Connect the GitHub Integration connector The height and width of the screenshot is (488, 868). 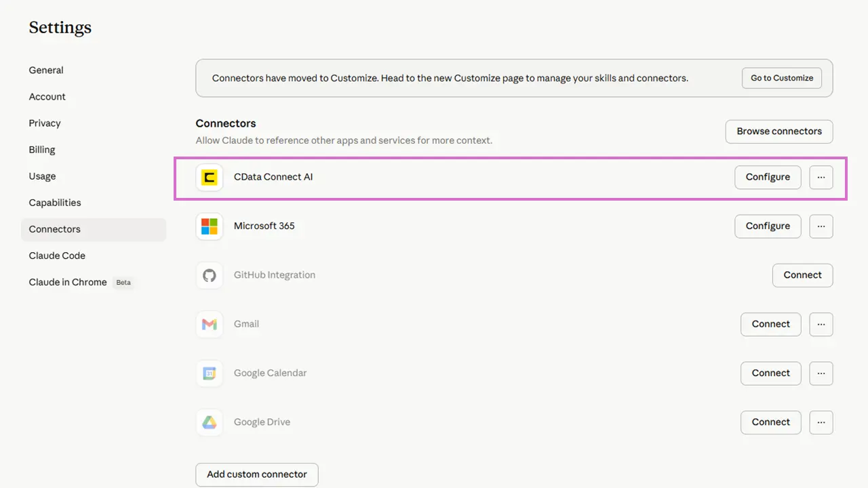(802, 275)
